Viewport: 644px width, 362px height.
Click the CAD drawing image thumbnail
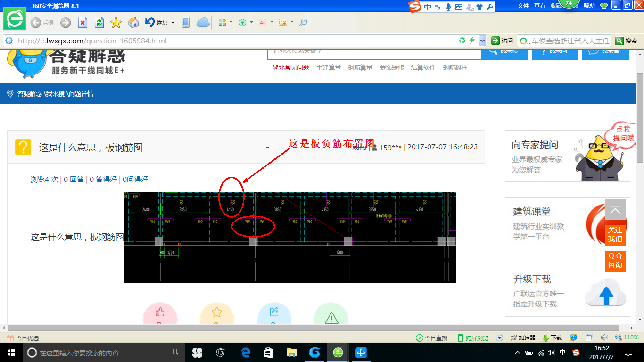(x=290, y=238)
